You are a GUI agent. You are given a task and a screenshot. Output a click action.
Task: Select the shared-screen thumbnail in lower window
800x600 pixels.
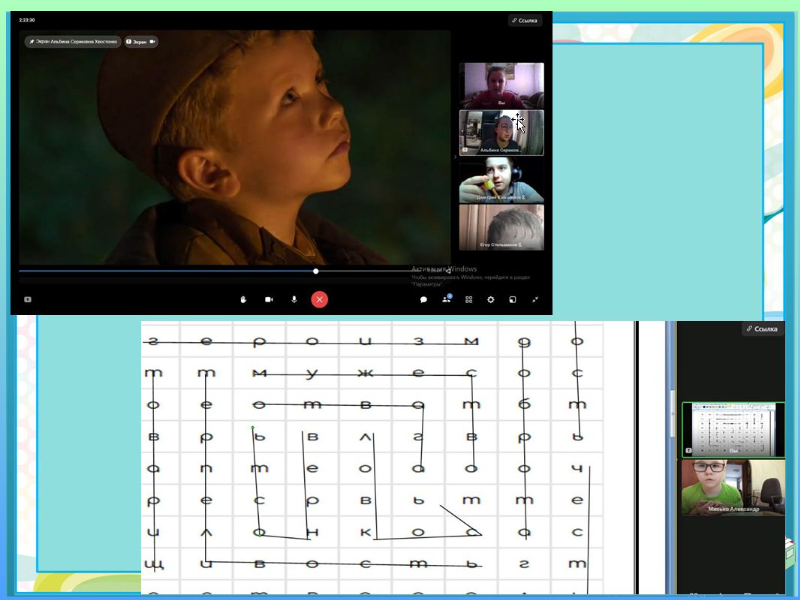coord(733,430)
